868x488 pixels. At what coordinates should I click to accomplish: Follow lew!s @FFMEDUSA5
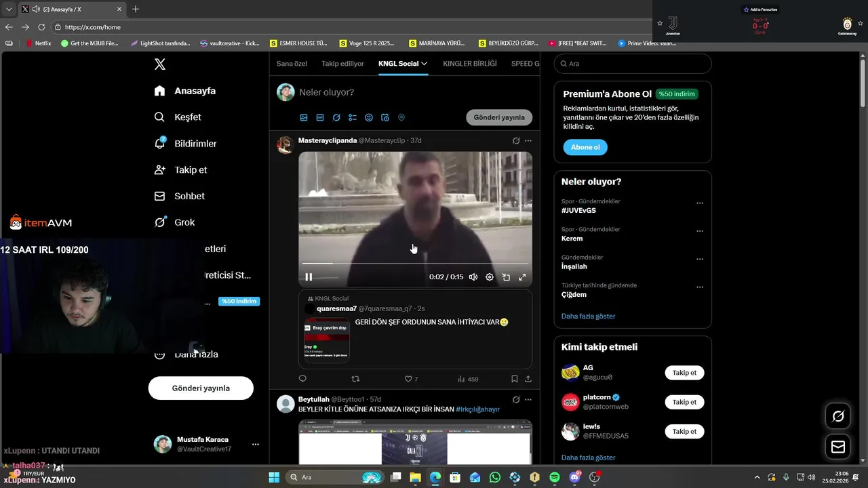(x=684, y=431)
